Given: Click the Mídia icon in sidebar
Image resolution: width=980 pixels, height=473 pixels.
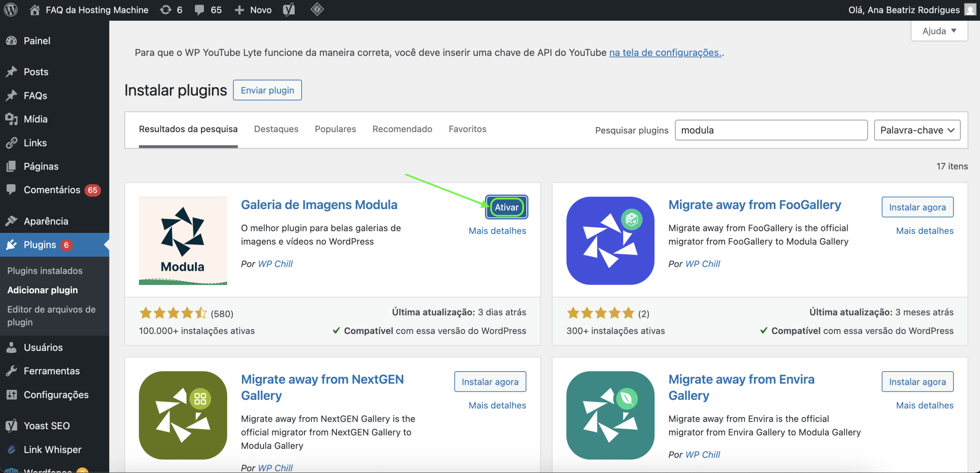Looking at the screenshot, I should click(x=11, y=119).
